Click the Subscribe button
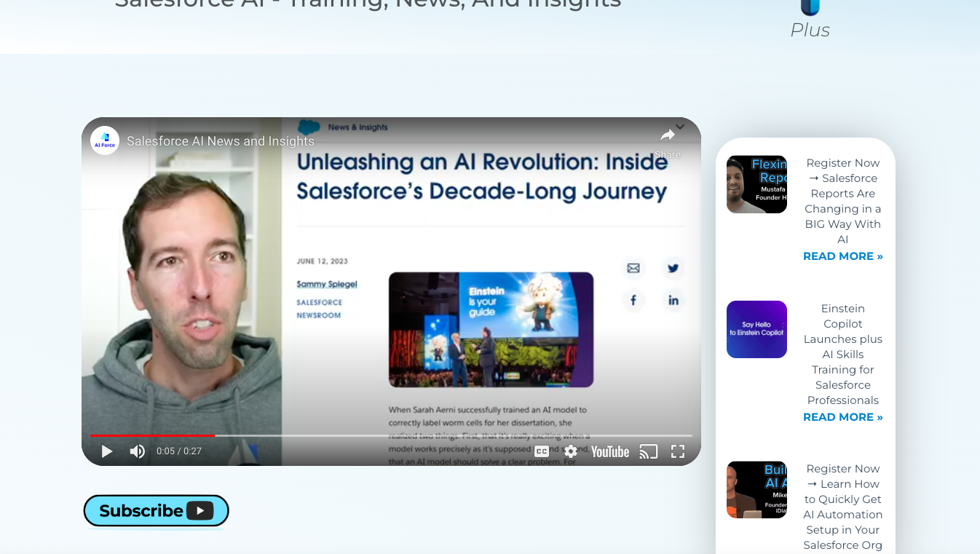This screenshot has height=554, width=980. click(x=157, y=510)
